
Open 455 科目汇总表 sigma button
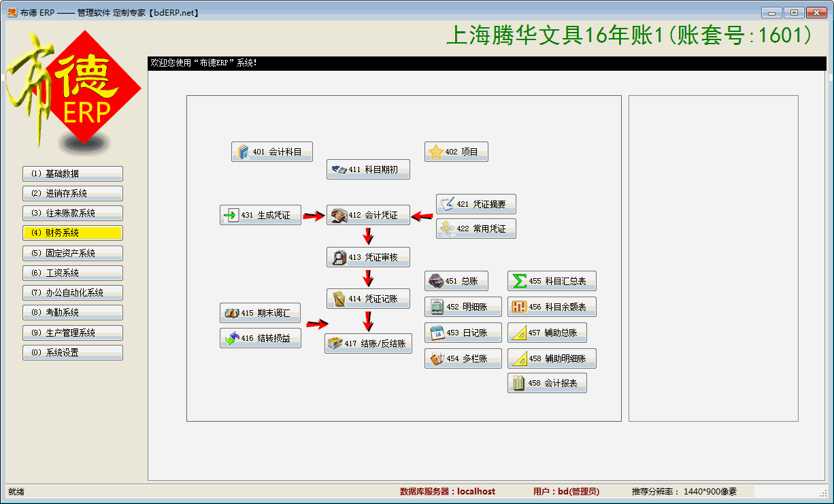[x=552, y=281]
